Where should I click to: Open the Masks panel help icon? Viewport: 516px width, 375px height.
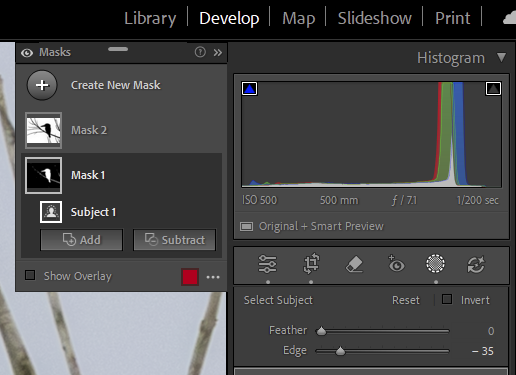200,52
